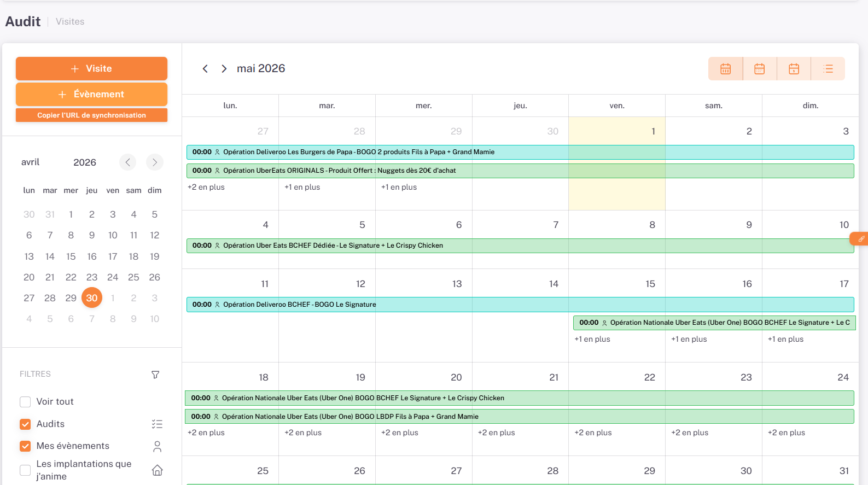This screenshot has height=485, width=868.
Task: Expand +1 en plus under Friday 15
Action: click(592, 339)
